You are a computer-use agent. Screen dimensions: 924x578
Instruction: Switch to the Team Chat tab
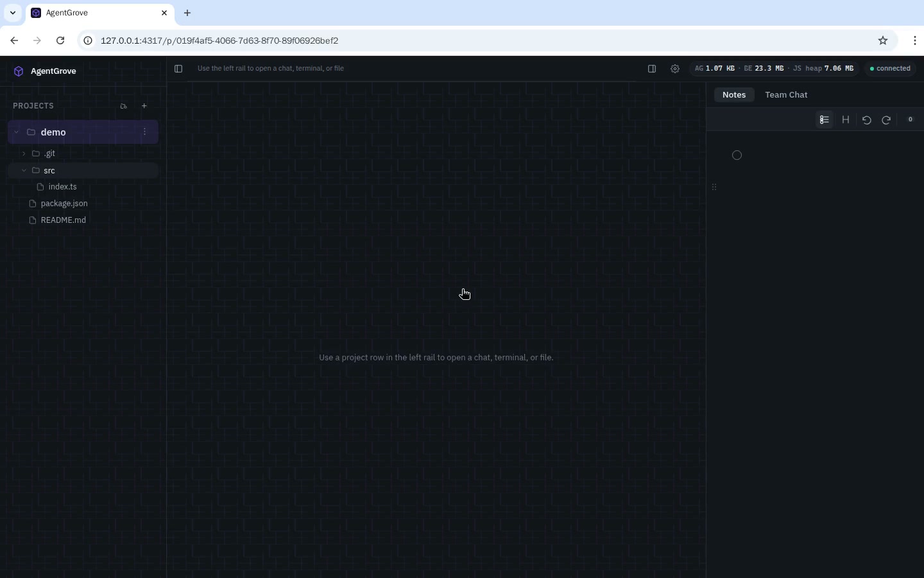(x=787, y=95)
